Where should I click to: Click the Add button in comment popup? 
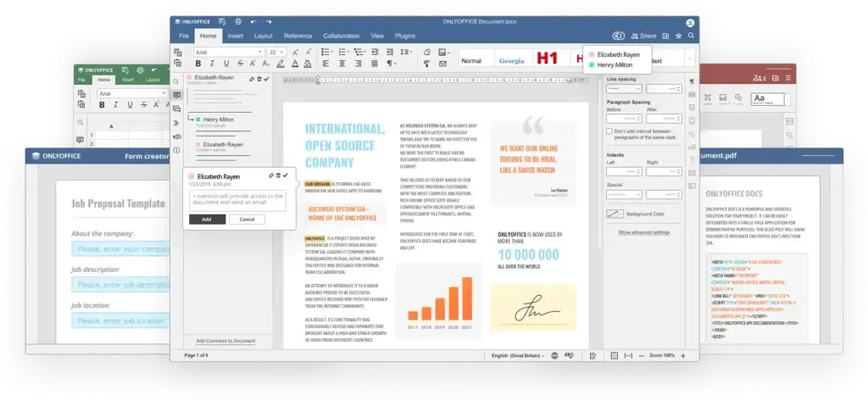point(207,219)
